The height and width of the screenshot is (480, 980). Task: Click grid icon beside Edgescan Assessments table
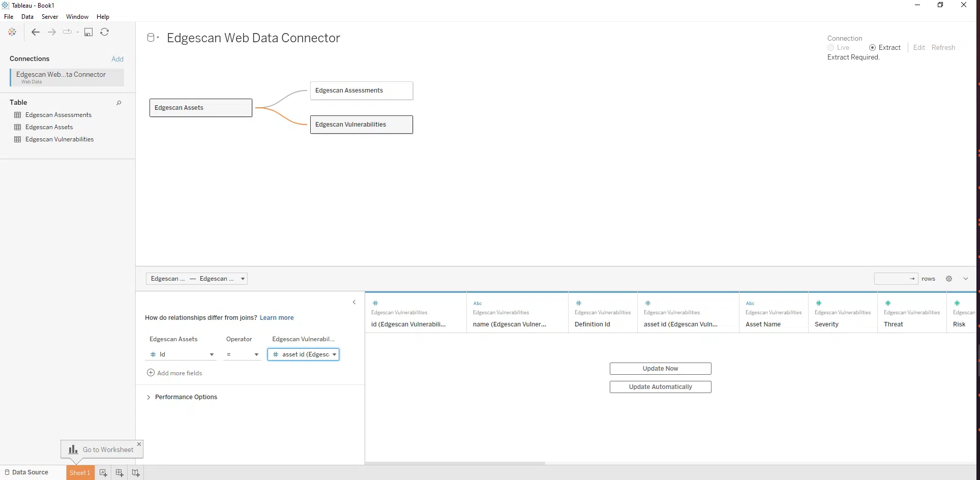click(x=18, y=115)
